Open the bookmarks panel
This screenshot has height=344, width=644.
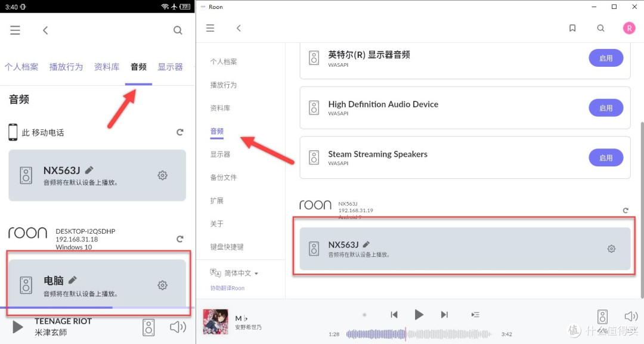click(572, 27)
